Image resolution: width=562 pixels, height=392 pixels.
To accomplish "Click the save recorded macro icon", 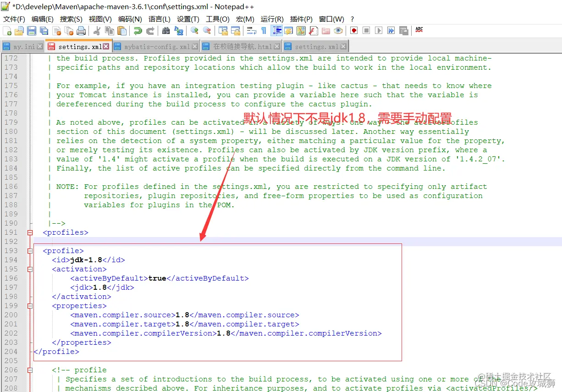I will (x=403, y=31).
